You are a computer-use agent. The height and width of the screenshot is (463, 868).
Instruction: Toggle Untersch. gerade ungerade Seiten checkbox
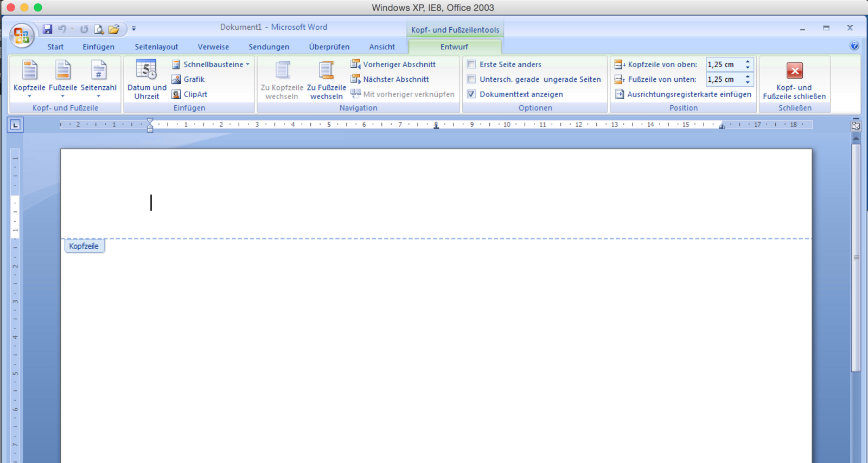click(x=471, y=79)
